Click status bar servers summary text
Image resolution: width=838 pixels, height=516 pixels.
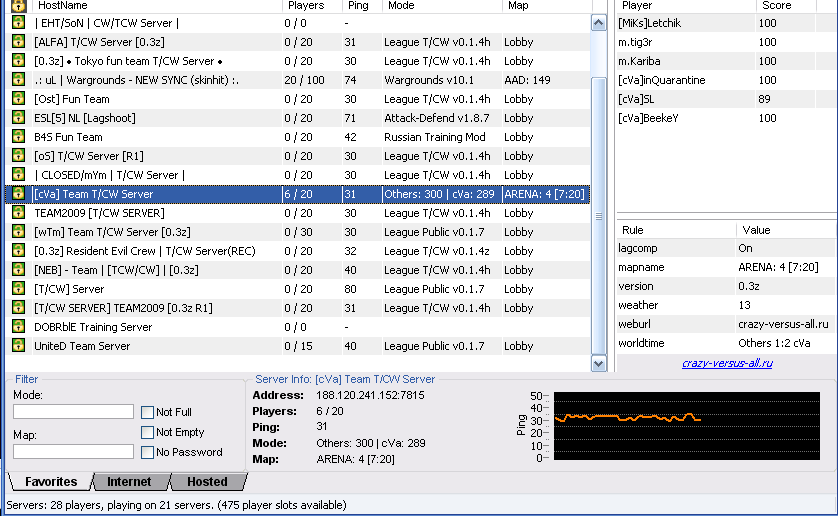click(x=176, y=505)
